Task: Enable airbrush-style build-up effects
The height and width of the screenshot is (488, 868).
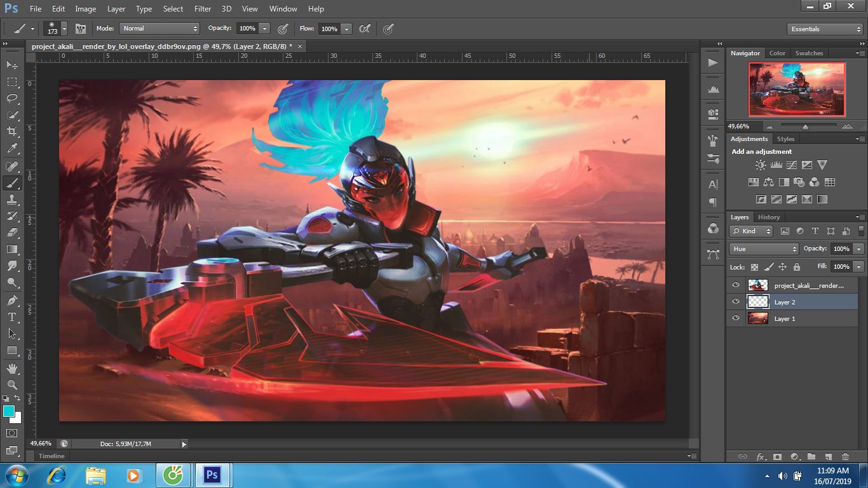Action: [365, 29]
